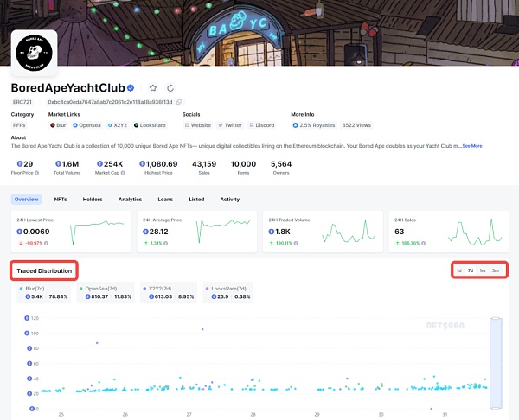This screenshot has width=519, height=420.
Task: Click the 8522 Views tag
Action: pos(356,125)
